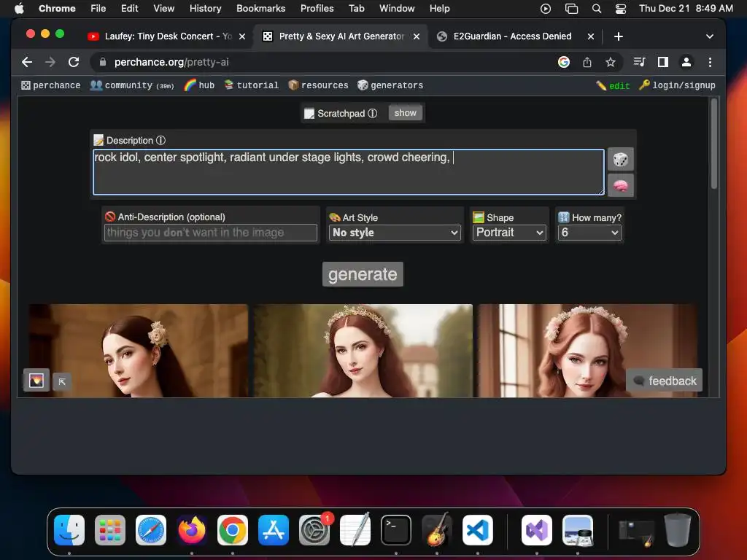Click the page vertical scrollbar
The height and width of the screenshot is (560, 747).
point(713,144)
